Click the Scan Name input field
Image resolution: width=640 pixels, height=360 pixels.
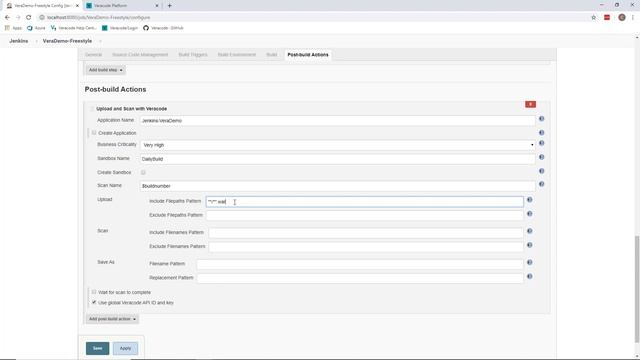338,186
